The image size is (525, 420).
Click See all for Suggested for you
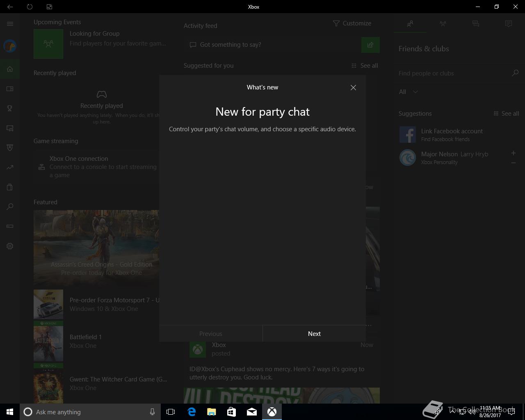(365, 66)
